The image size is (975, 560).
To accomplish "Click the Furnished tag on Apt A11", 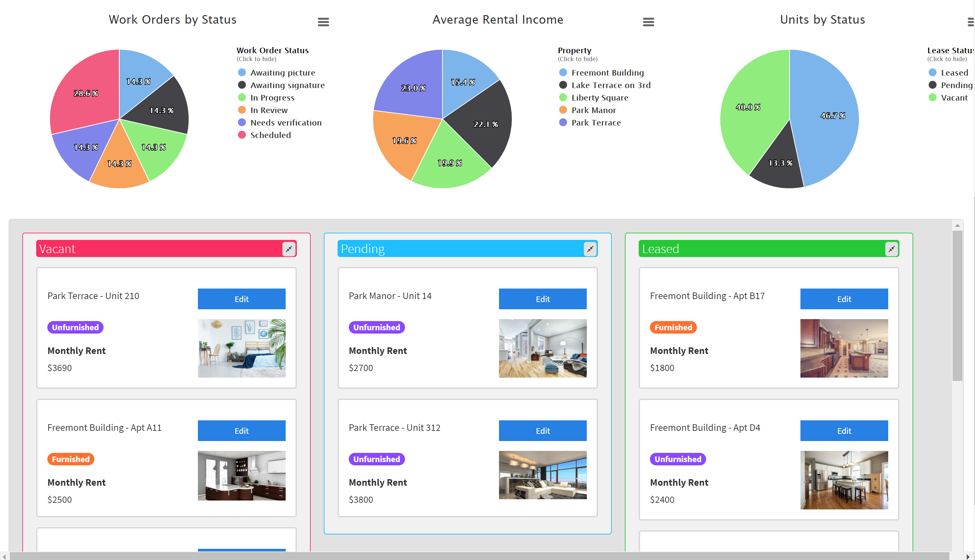I will (71, 459).
